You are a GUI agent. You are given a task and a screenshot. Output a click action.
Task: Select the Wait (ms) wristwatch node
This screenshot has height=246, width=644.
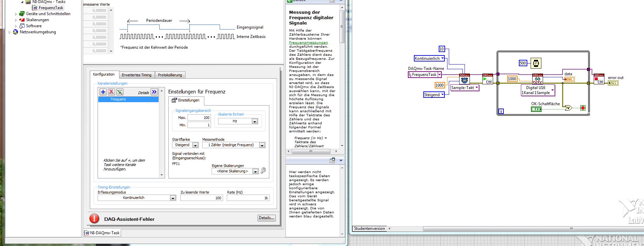tap(536, 63)
